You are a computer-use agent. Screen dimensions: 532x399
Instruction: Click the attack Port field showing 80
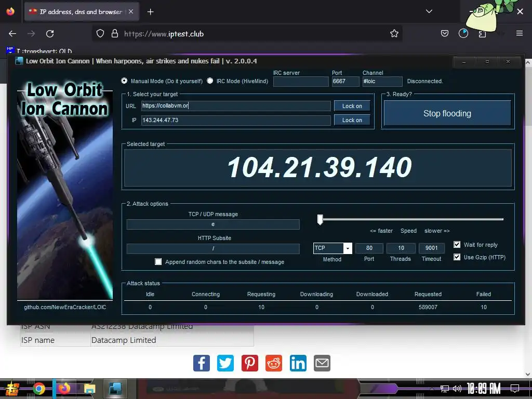[369, 248]
